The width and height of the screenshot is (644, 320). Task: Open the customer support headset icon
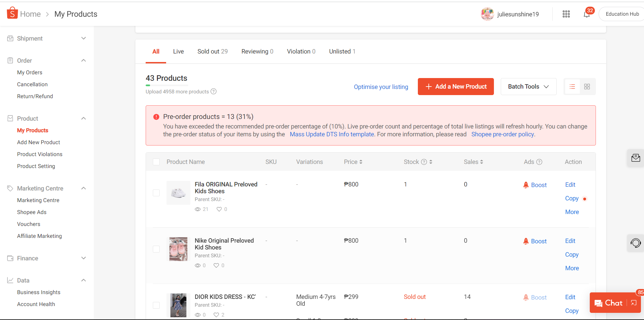[635, 243]
